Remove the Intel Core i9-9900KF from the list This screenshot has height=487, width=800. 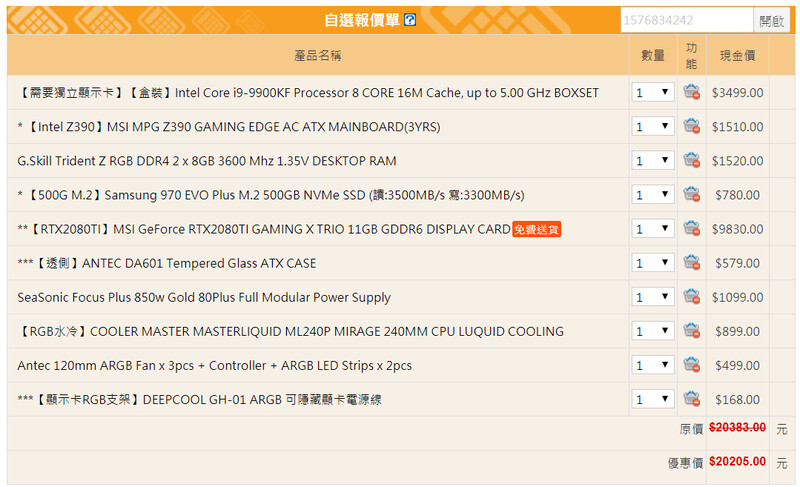tap(691, 92)
